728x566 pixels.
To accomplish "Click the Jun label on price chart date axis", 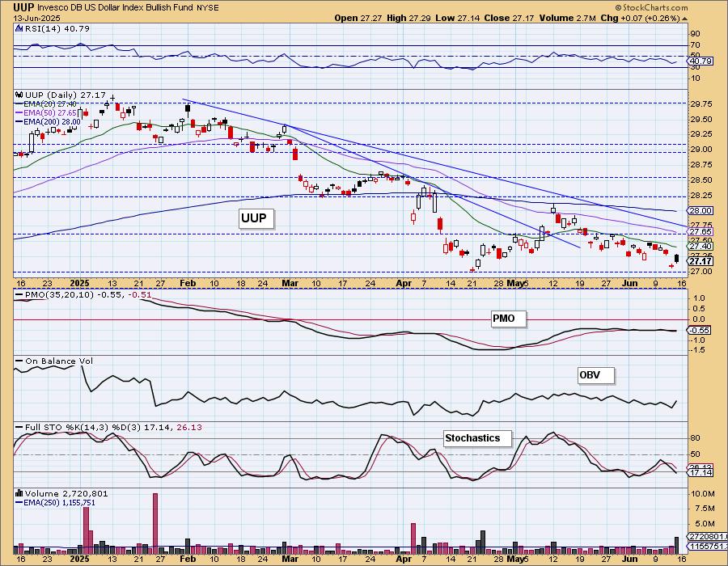I will (x=629, y=283).
